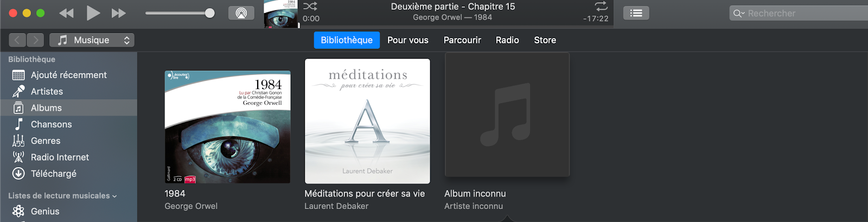The width and height of the screenshot is (868, 222).
Task: Open the AirPlay output menu
Action: 241,13
